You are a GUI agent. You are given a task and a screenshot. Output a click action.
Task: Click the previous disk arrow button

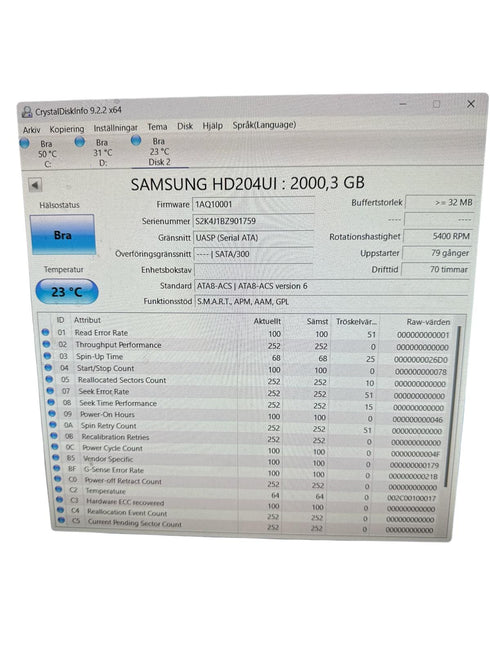point(35,185)
